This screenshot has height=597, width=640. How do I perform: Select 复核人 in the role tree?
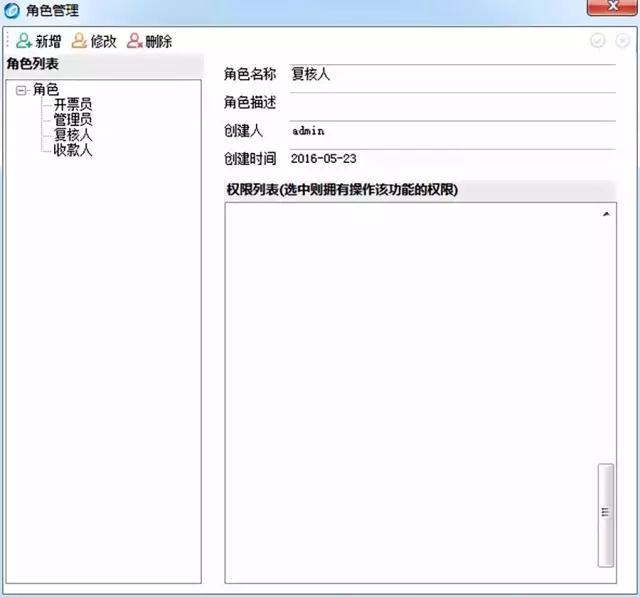pyautogui.click(x=73, y=135)
